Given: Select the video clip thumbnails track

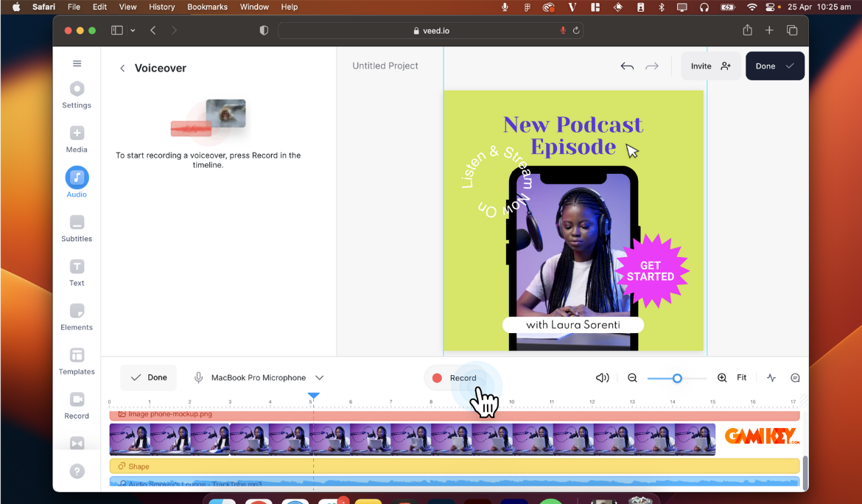Looking at the screenshot, I should 413,439.
